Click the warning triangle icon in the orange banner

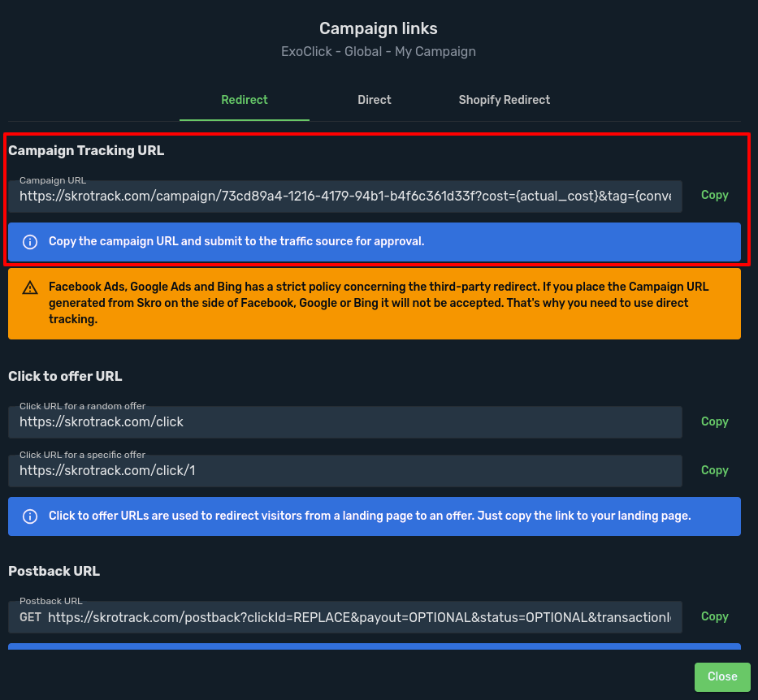click(30, 287)
